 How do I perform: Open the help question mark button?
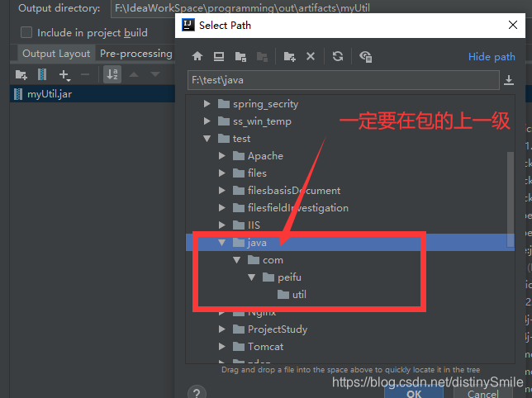pyautogui.click(x=197, y=392)
